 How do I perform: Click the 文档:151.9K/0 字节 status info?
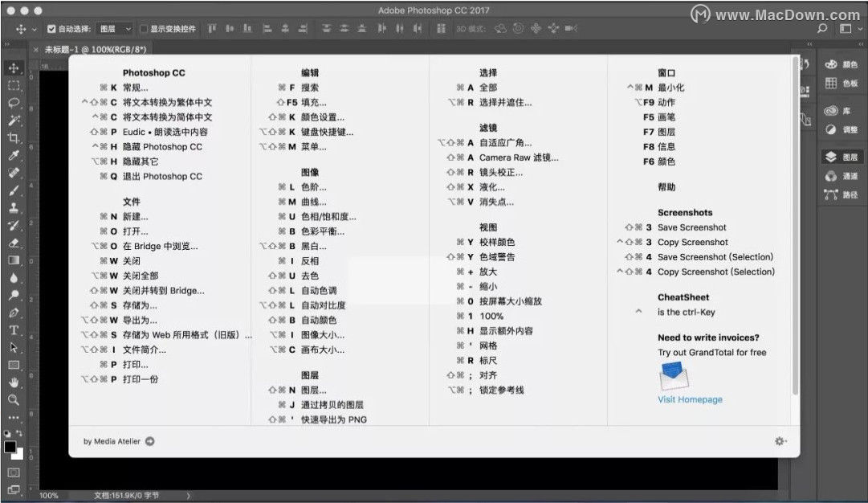[126, 495]
